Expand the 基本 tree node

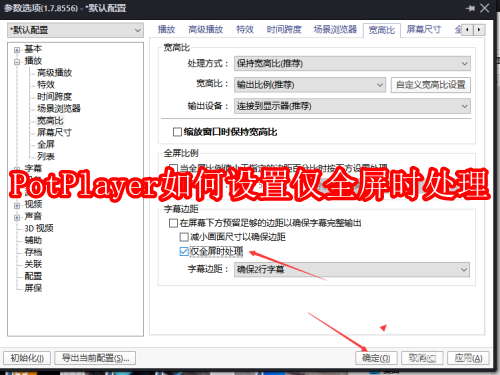(17, 50)
